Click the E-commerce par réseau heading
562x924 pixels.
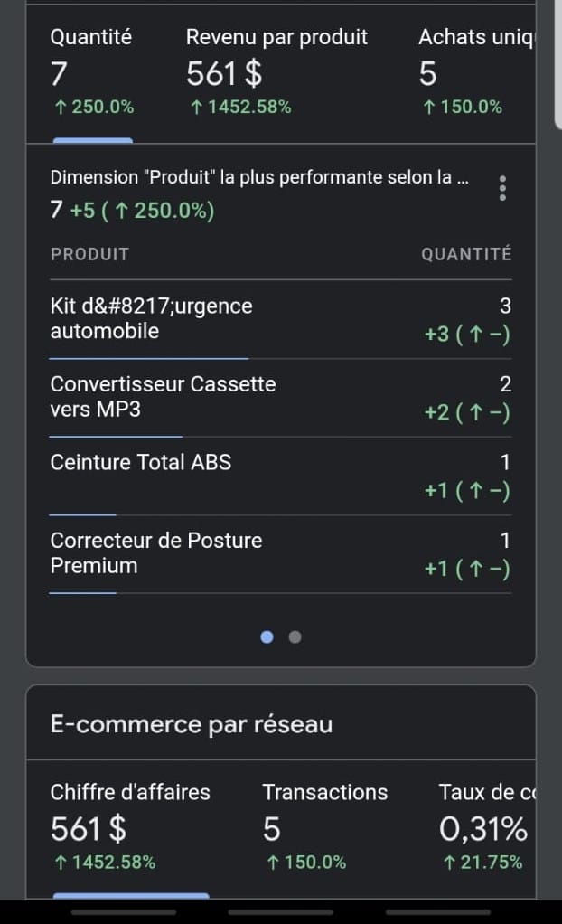tap(192, 724)
